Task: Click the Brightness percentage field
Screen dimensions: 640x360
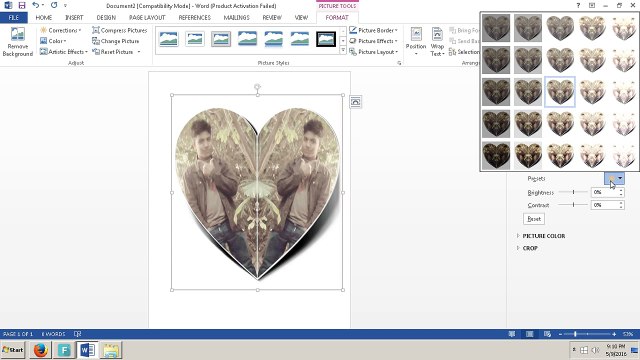Action: tap(604, 192)
